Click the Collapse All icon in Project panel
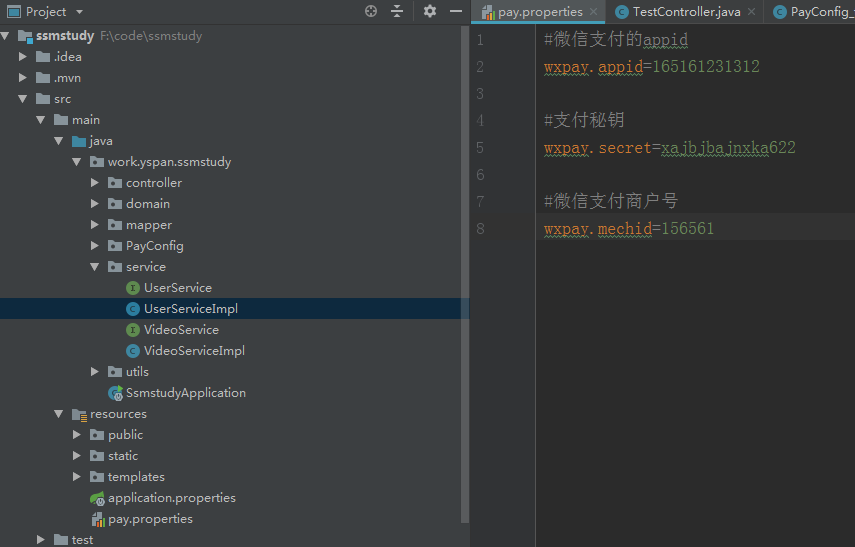 click(x=397, y=11)
